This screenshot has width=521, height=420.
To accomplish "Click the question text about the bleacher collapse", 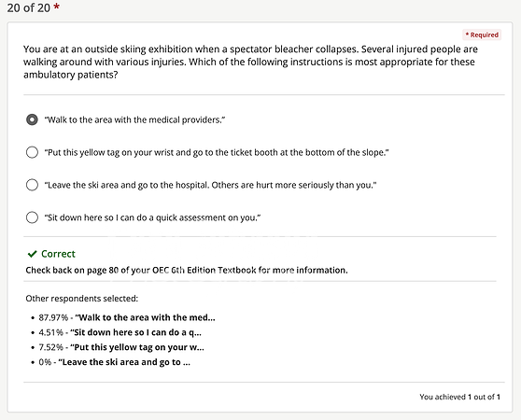I will (x=251, y=62).
